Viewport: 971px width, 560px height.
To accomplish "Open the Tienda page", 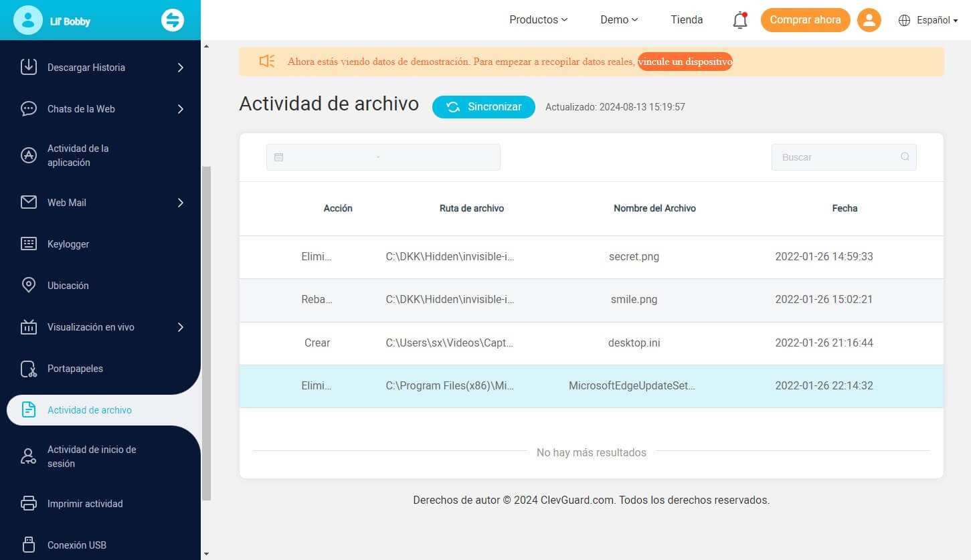I will (x=687, y=20).
